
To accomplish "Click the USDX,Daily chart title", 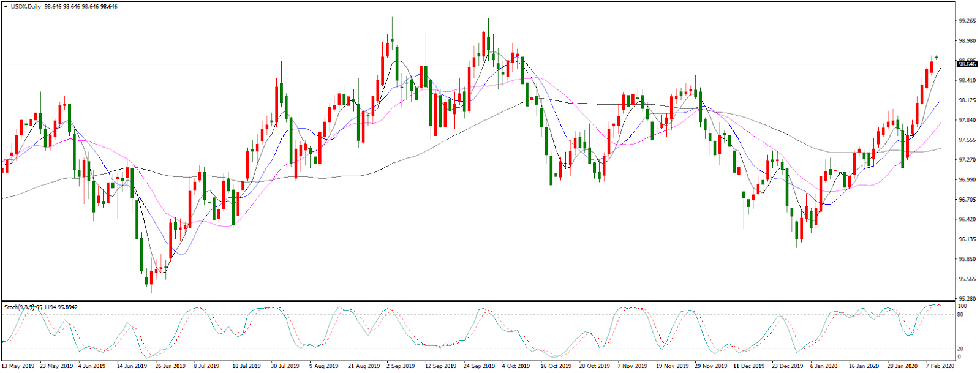I will (25, 7).
